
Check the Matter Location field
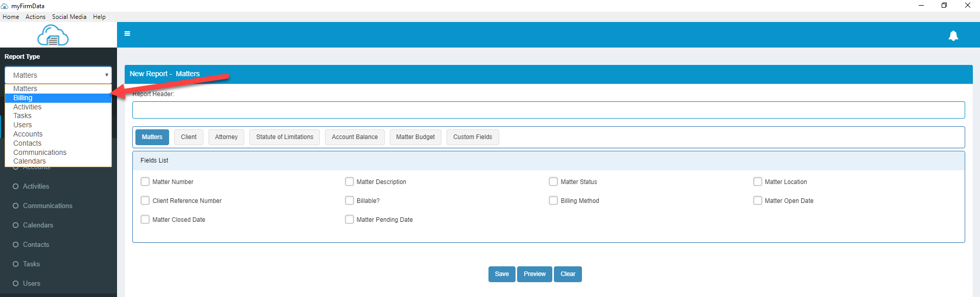[x=758, y=181]
